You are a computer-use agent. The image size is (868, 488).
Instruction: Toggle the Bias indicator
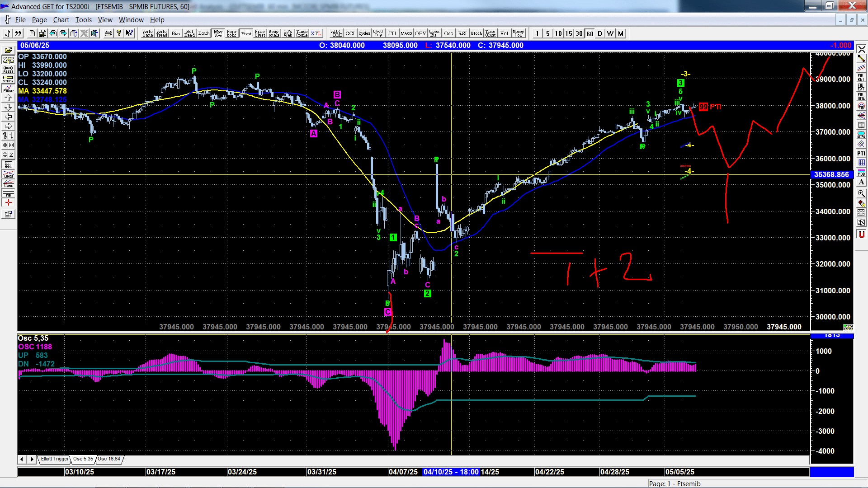click(176, 33)
